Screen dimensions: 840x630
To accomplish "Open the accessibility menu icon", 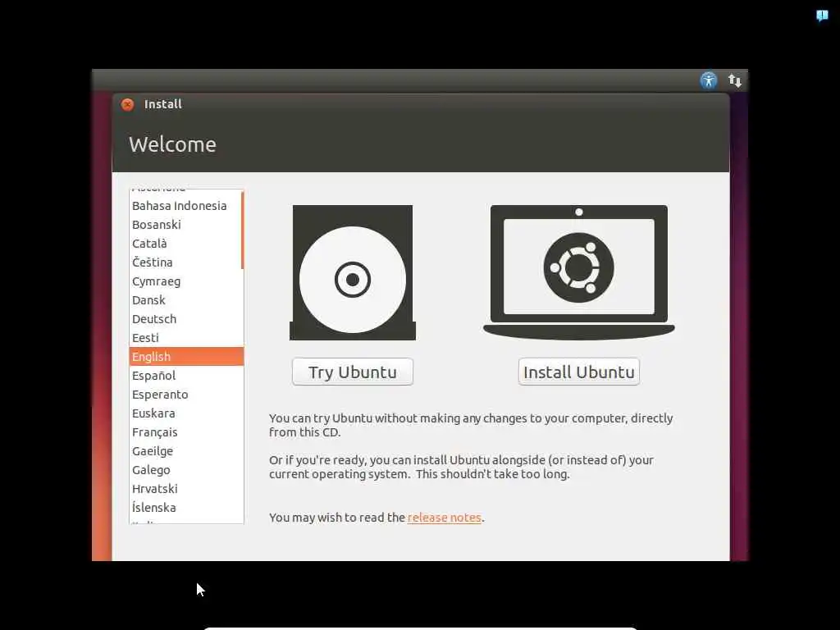I will pos(708,81).
